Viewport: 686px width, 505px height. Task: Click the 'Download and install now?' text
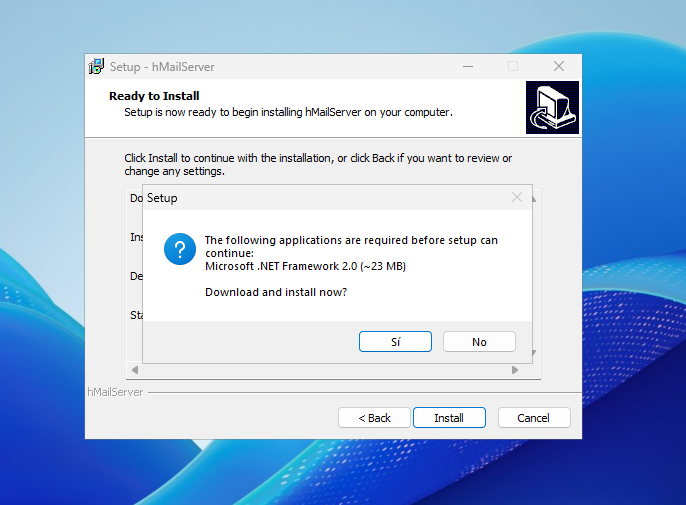(276, 292)
